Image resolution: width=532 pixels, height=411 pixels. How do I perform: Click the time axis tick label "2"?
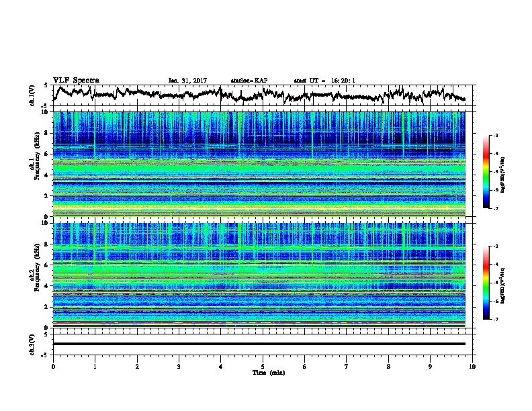(137, 367)
